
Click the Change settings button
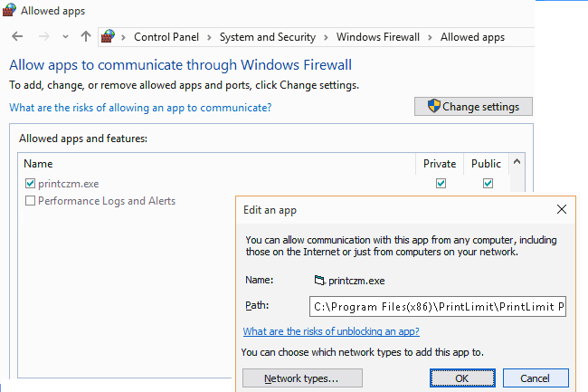point(473,107)
